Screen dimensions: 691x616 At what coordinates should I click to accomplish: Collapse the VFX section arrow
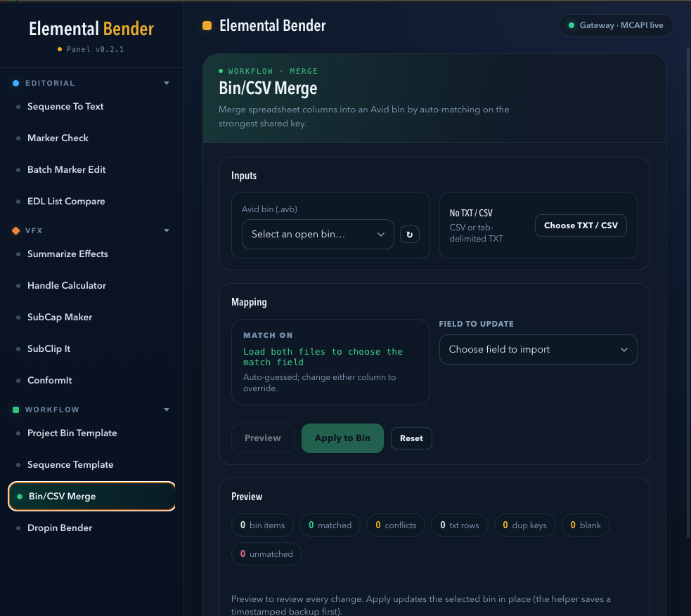[167, 230]
